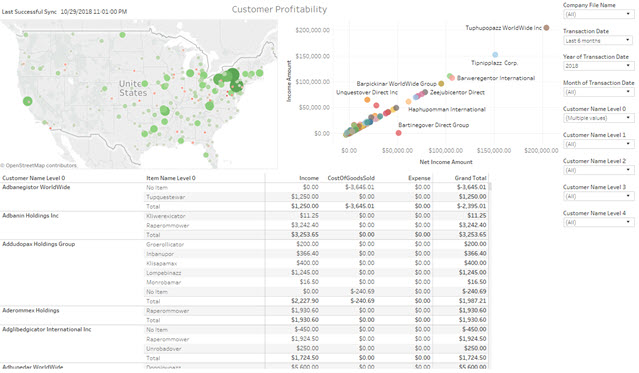This screenshot has width=639, height=373.
Task: Click the $-2,395.01 grand total cell
Action: click(x=471, y=206)
